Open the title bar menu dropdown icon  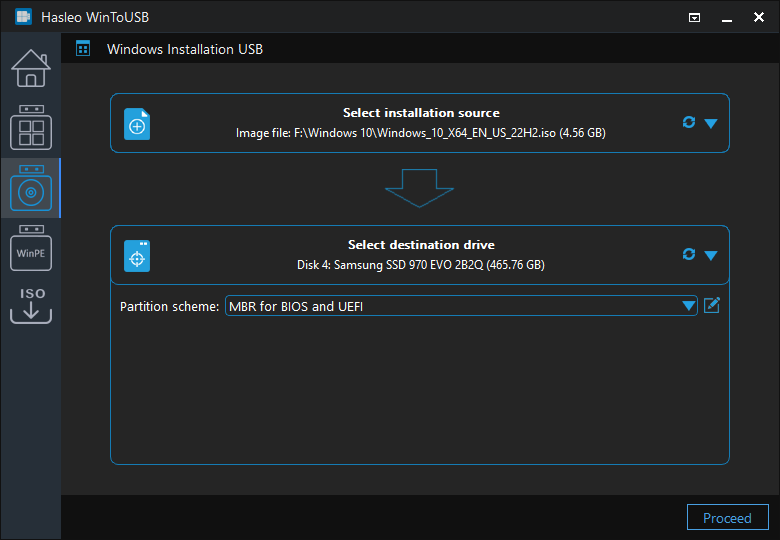click(694, 18)
